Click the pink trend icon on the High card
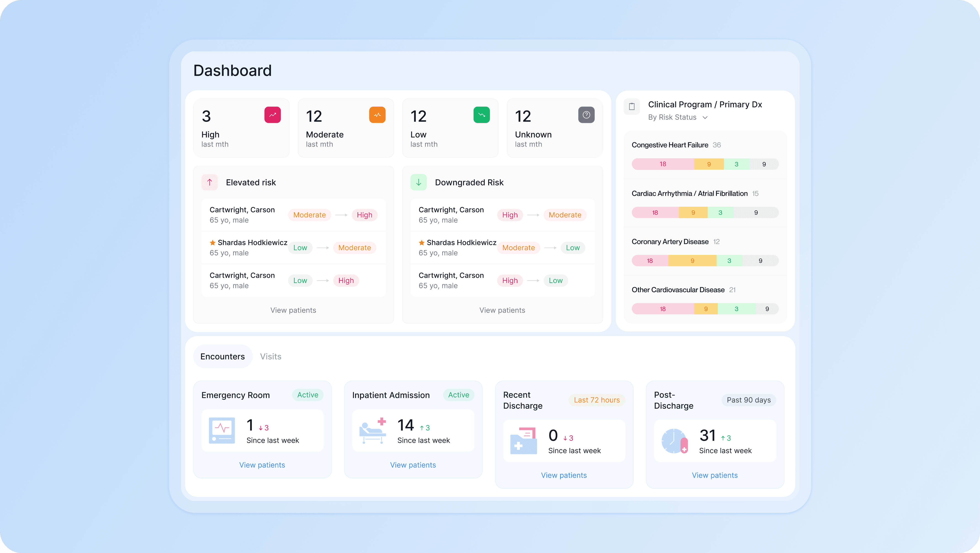Screen dimensions: 980x553 point(272,115)
